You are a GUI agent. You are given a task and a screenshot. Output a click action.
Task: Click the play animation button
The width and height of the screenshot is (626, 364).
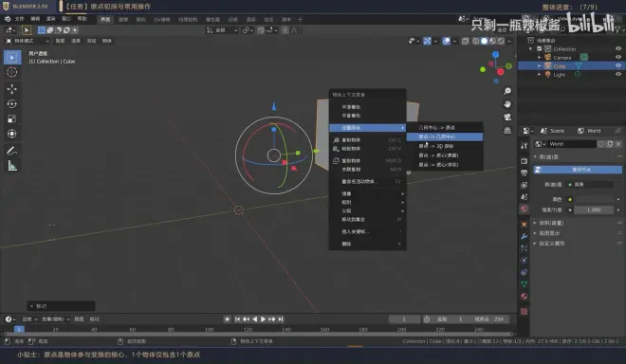(263, 318)
